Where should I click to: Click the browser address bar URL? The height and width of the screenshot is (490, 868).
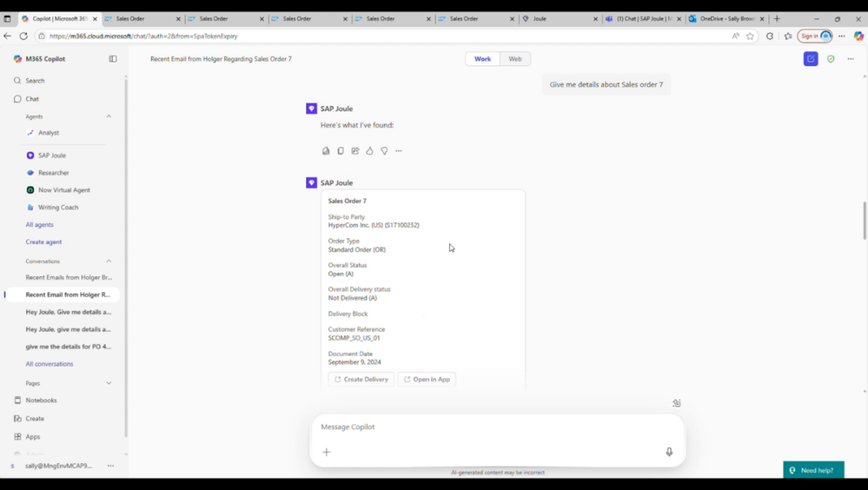pos(143,36)
